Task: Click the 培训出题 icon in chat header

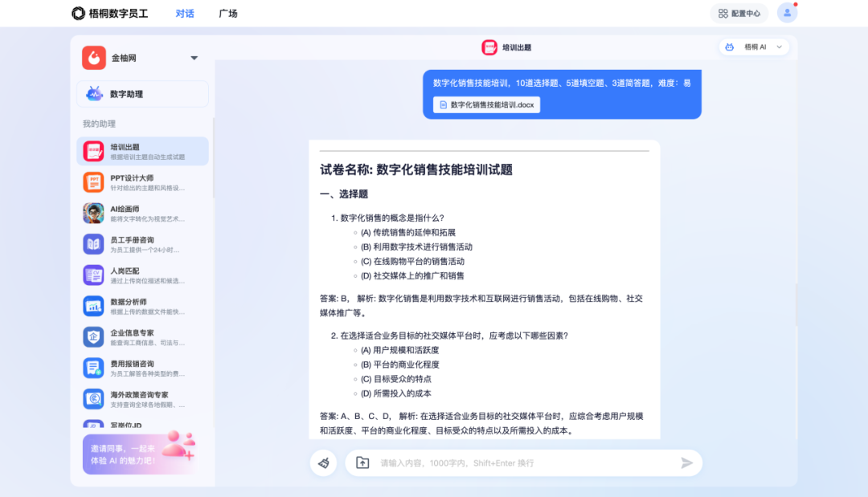Action: 489,47
